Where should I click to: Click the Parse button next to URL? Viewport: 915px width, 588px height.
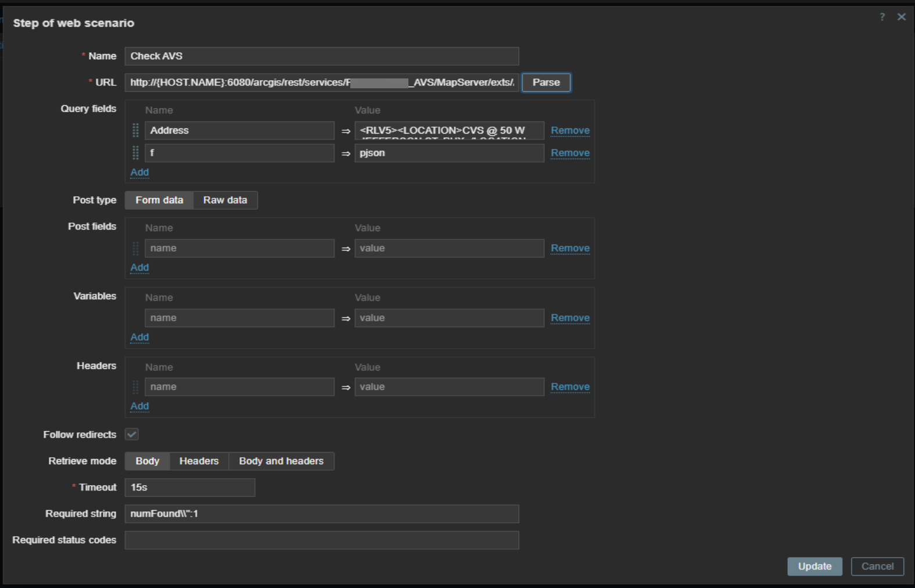click(546, 83)
